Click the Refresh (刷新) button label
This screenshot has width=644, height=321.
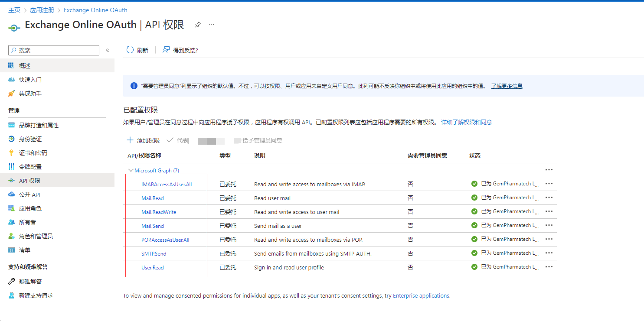point(143,50)
